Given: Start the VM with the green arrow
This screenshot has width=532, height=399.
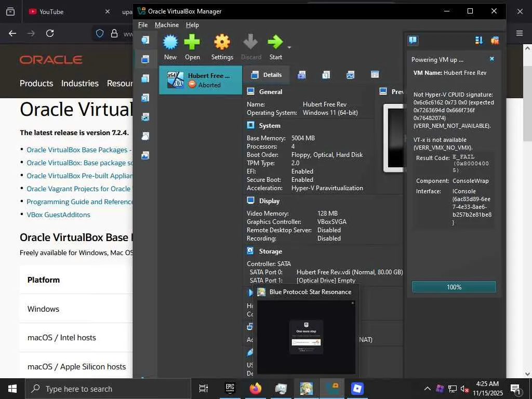Looking at the screenshot, I should 275,43.
